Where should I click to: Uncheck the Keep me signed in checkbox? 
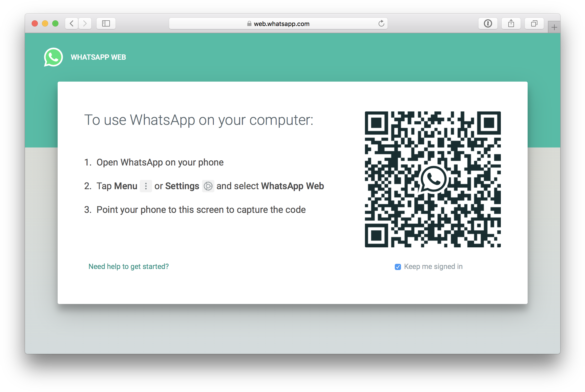tap(398, 267)
